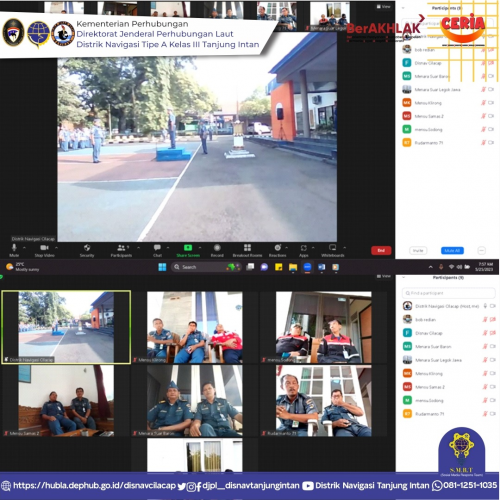Viewport: 500px width, 500px height.
Task: Select Menou Klirong video tile in gallery
Action: (195, 327)
